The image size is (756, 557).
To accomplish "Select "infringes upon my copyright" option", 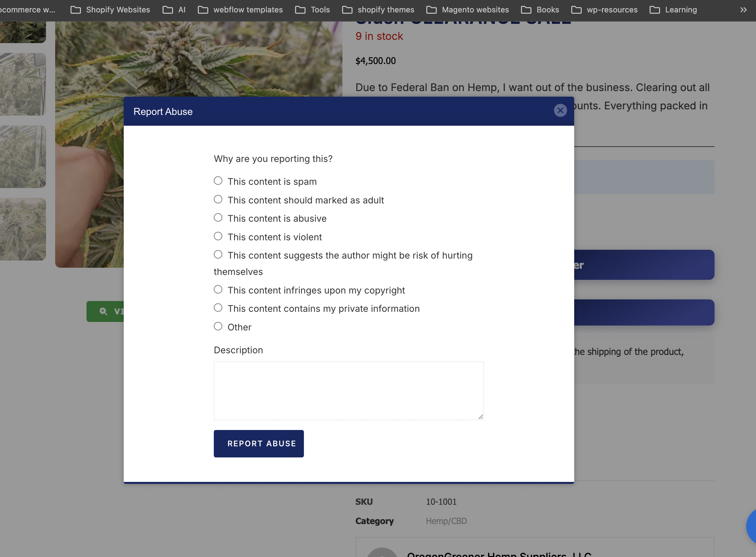I will point(218,290).
